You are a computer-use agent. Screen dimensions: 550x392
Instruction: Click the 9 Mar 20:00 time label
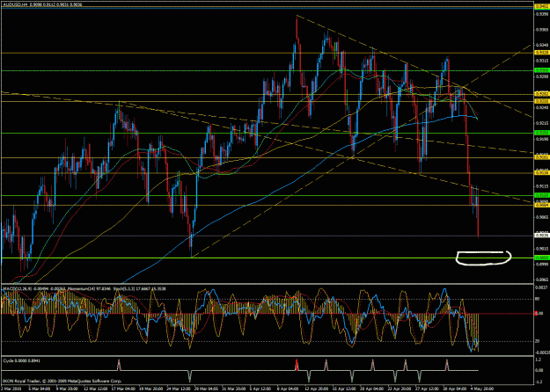[x=67, y=388]
